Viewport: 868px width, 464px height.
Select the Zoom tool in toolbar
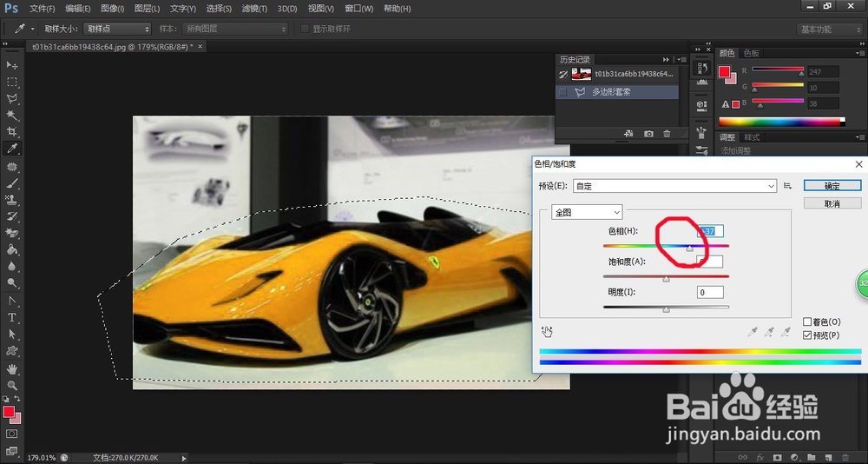tap(11, 385)
